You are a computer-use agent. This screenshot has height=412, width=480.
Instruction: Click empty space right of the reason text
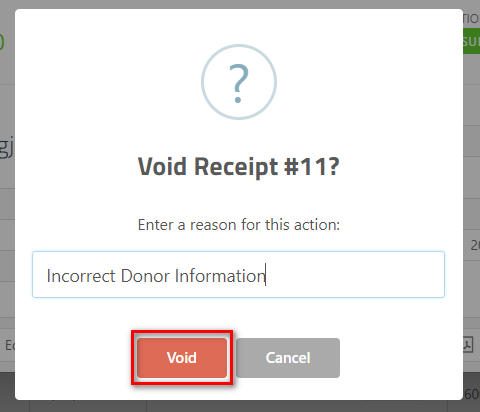(x=355, y=274)
